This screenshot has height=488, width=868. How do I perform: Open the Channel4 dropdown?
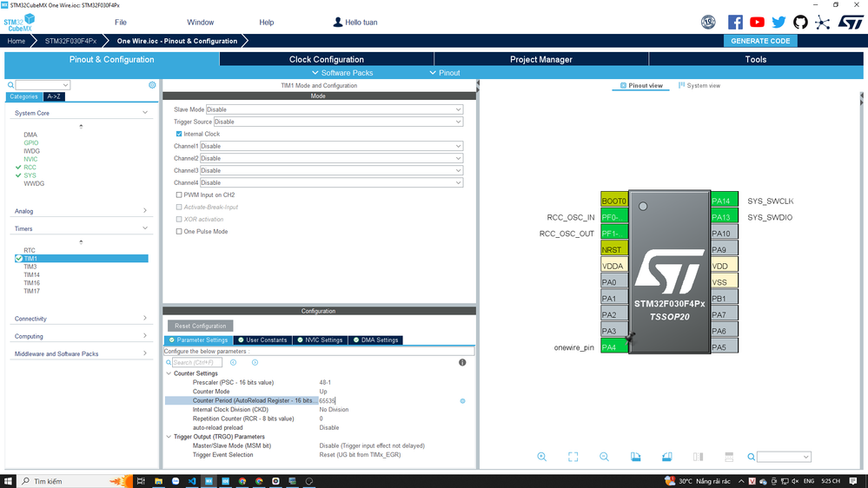331,182
